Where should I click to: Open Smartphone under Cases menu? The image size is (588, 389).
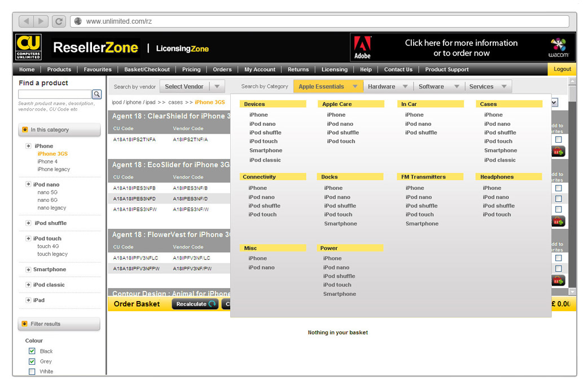point(501,151)
